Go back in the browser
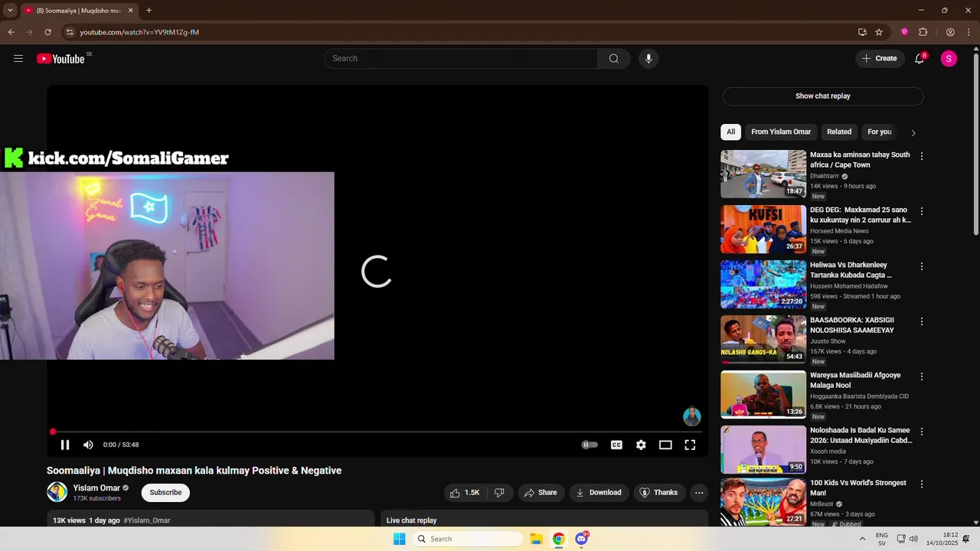 pos(11,32)
